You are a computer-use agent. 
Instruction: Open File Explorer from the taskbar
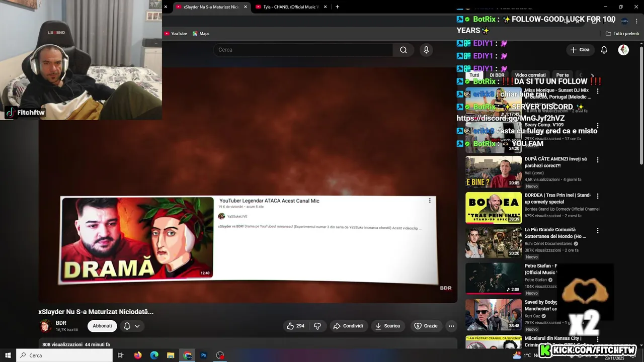click(x=171, y=355)
